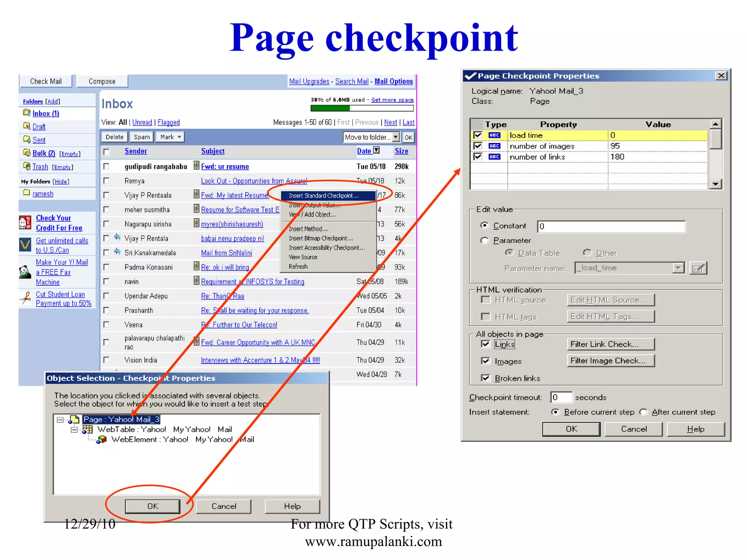
Task: Click the WebElement icon in the object tree
Action: (101, 440)
